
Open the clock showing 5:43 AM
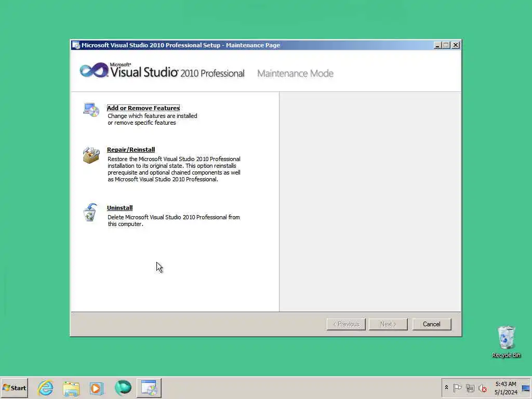point(506,388)
